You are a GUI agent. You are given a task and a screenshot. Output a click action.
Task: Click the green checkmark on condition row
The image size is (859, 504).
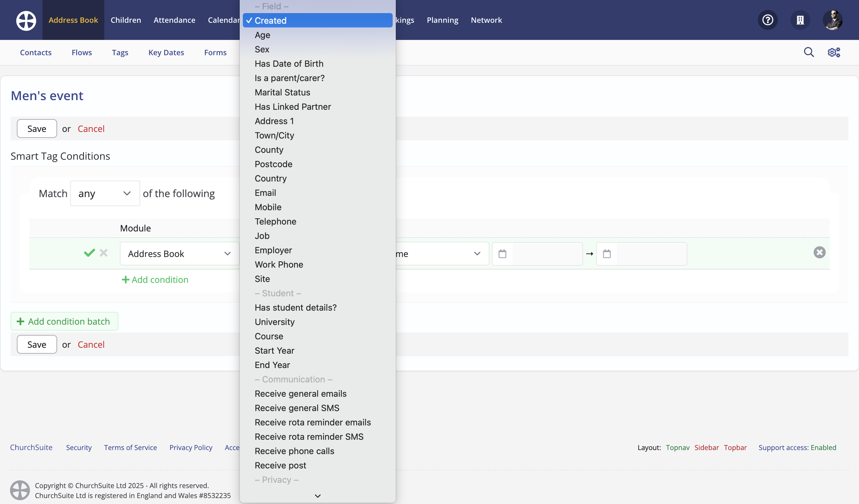tap(89, 253)
